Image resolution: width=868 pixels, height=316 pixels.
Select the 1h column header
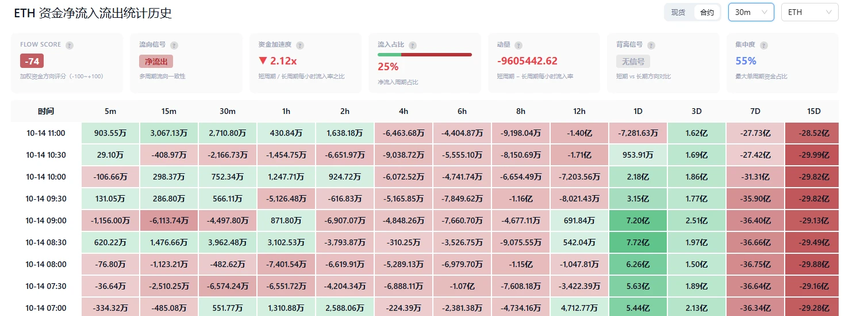tap(286, 111)
